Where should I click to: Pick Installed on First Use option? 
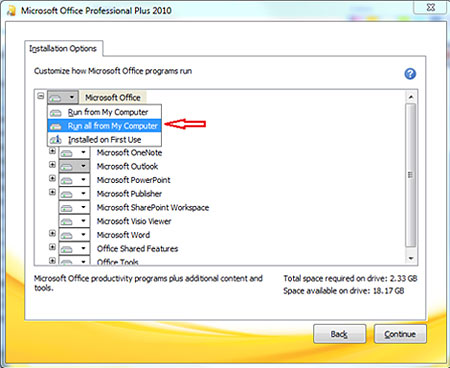[104, 140]
